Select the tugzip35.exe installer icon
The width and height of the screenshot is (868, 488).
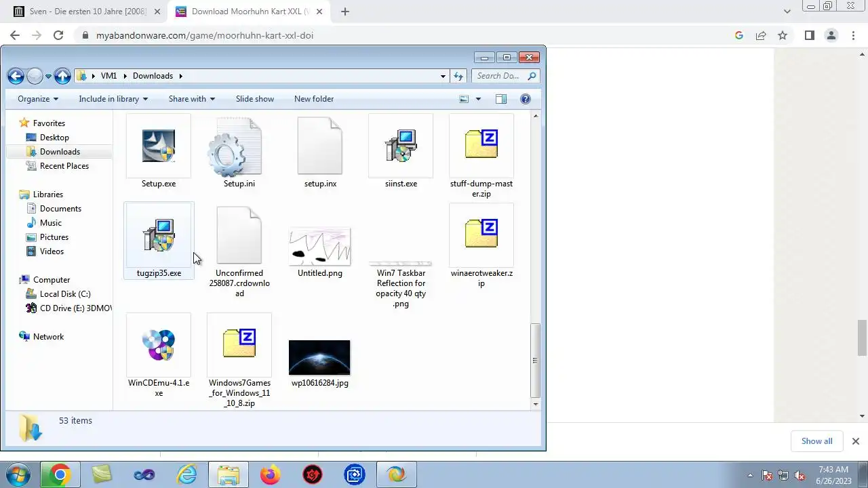159,235
